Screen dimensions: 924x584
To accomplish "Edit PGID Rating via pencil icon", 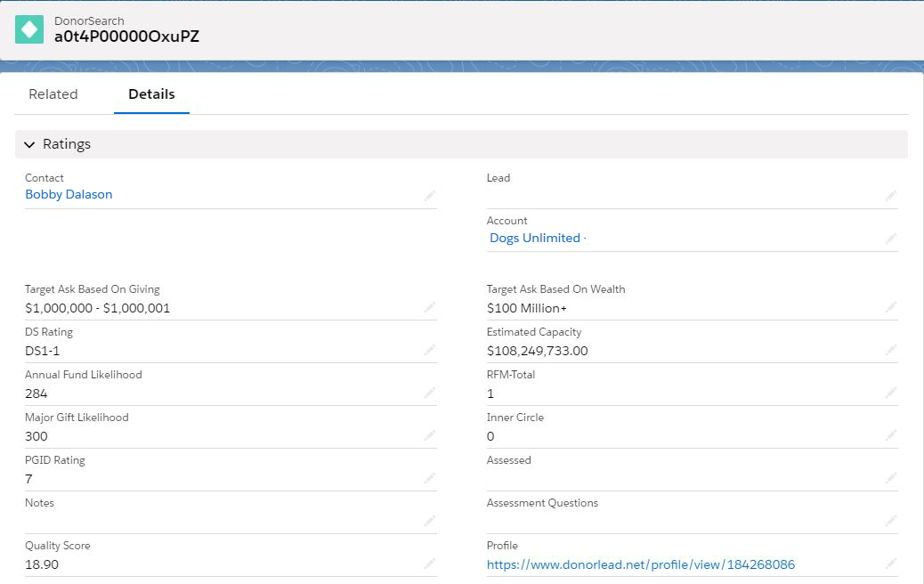I will tap(430, 478).
